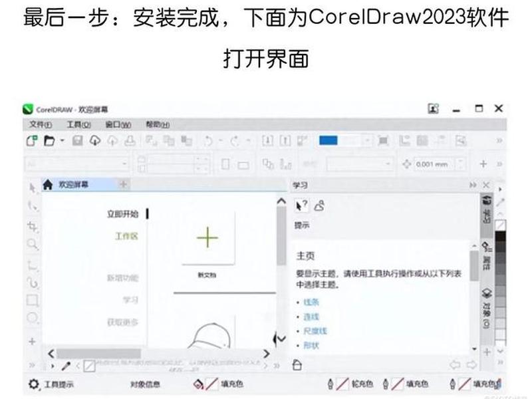
Task: Click the home house icon on Welcome tab
Action: 48,185
